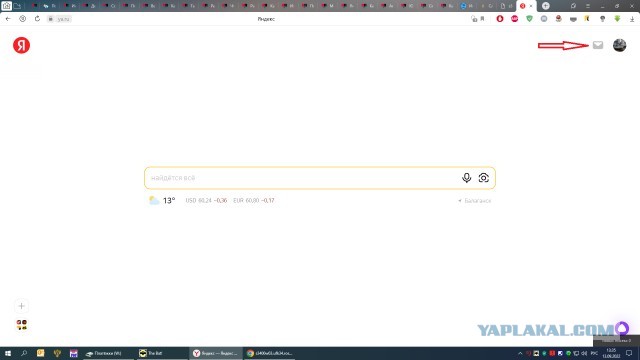Screen dimensions: 640x360
Task: Open the user profile avatar menu
Action: pyautogui.click(x=620, y=45)
